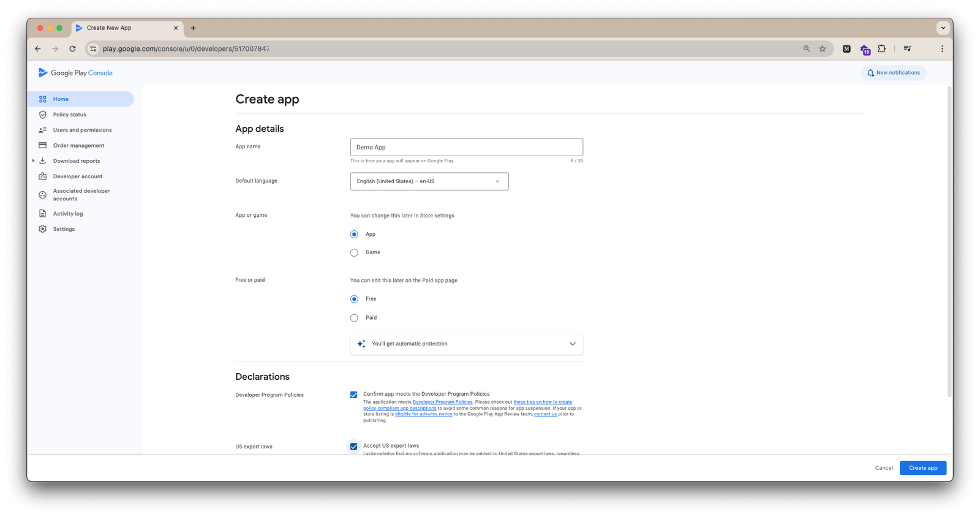Reload the page in the browser
The height and width of the screenshot is (517, 980).
72,49
